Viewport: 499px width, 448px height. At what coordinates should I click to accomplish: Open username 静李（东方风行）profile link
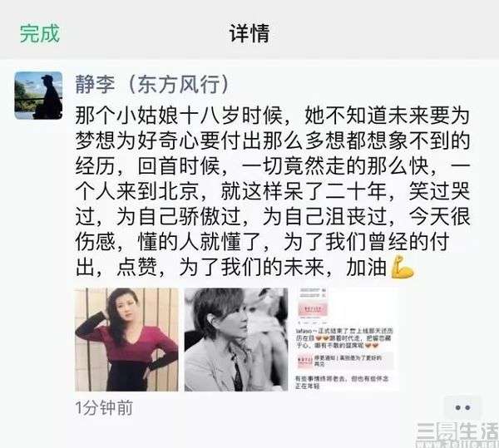tap(152, 85)
